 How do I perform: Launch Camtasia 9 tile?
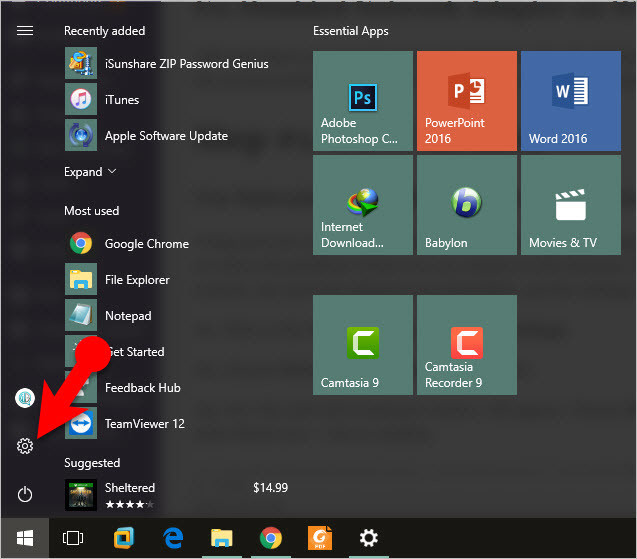(363, 345)
